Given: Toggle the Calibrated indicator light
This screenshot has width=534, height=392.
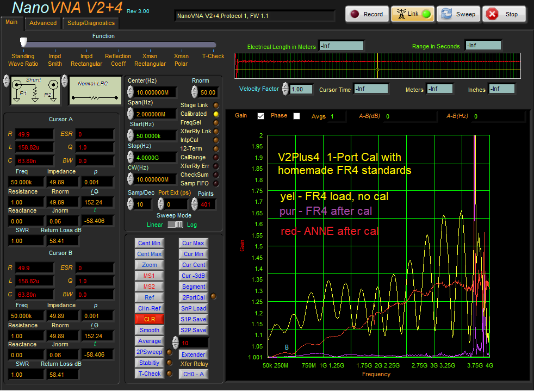Looking at the screenshot, I should (x=216, y=114).
